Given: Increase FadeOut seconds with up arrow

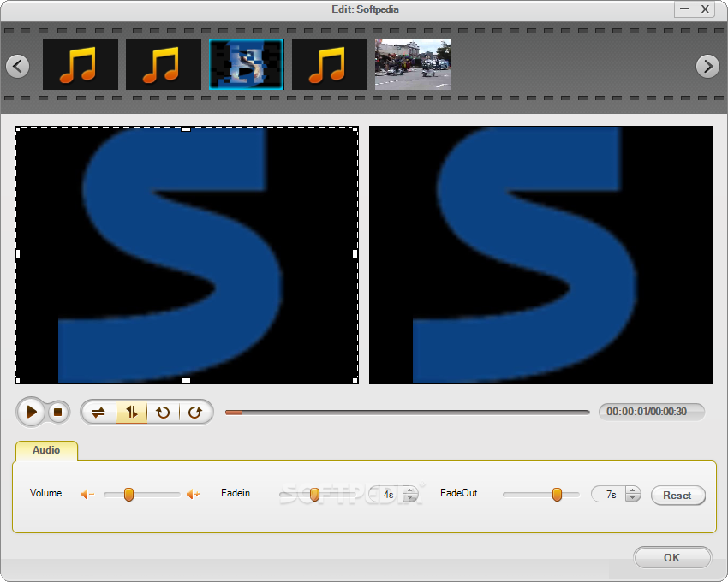Looking at the screenshot, I should click(x=632, y=490).
